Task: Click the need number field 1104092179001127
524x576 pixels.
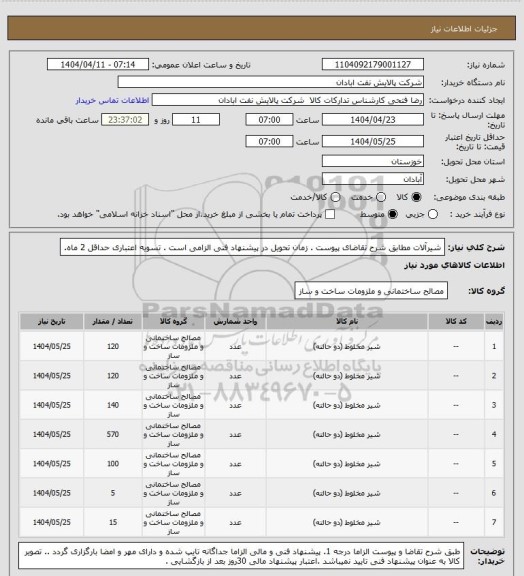Action: pos(373,64)
